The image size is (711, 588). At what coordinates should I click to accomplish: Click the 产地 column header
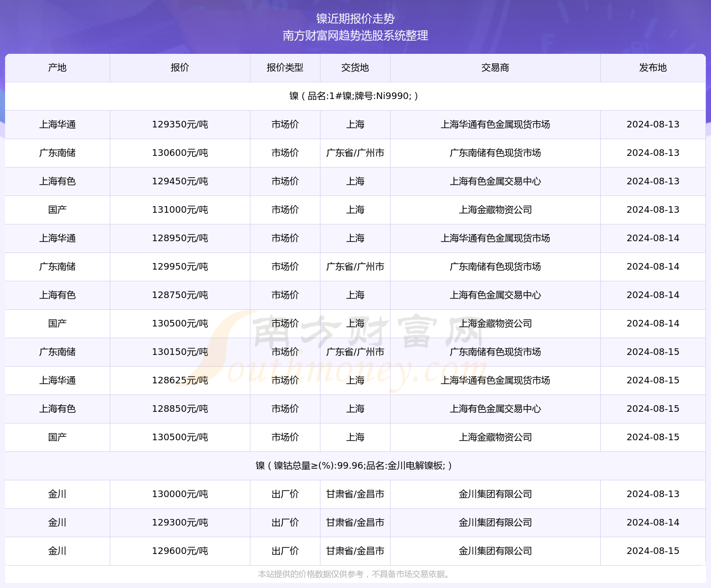pos(57,68)
